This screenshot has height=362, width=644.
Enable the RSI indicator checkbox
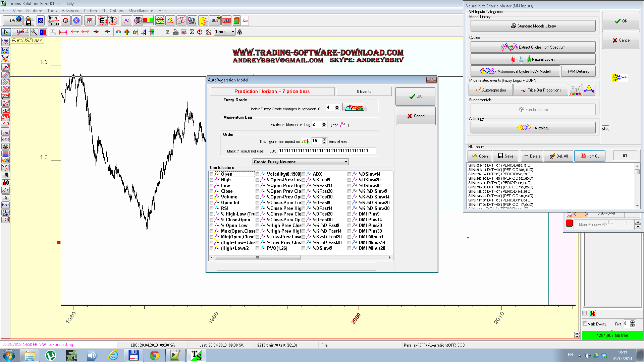coord(211,208)
